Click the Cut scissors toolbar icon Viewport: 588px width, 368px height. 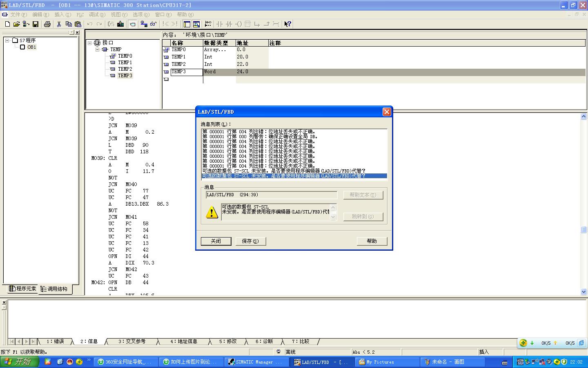(x=59, y=24)
